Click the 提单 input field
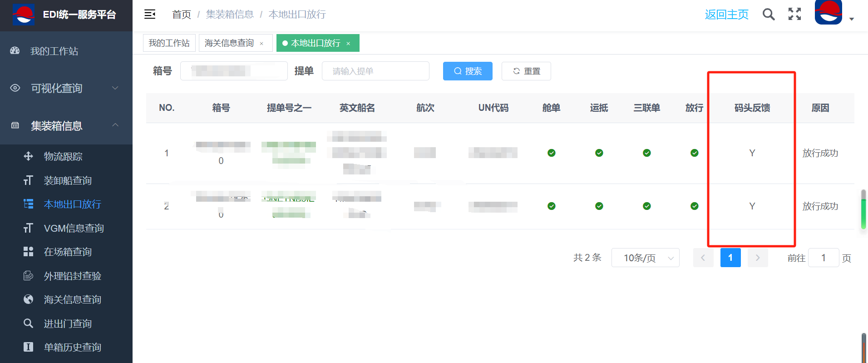 pyautogui.click(x=375, y=71)
